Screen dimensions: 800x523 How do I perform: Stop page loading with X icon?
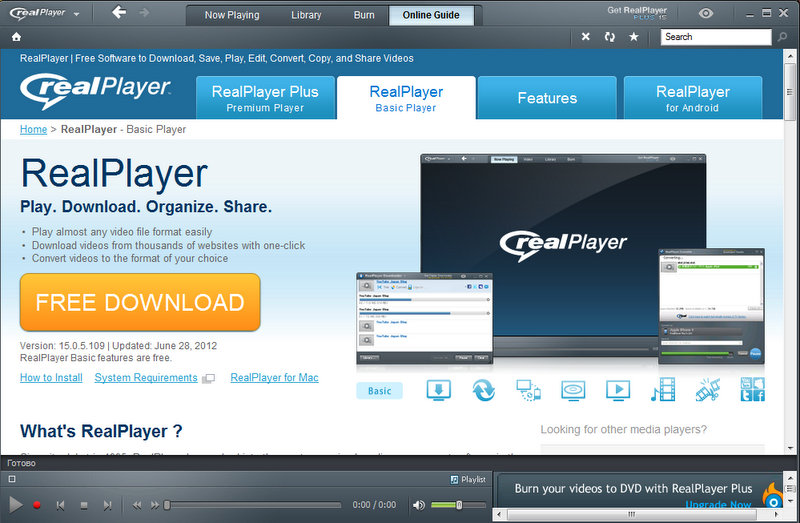pyautogui.click(x=586, y=37)
